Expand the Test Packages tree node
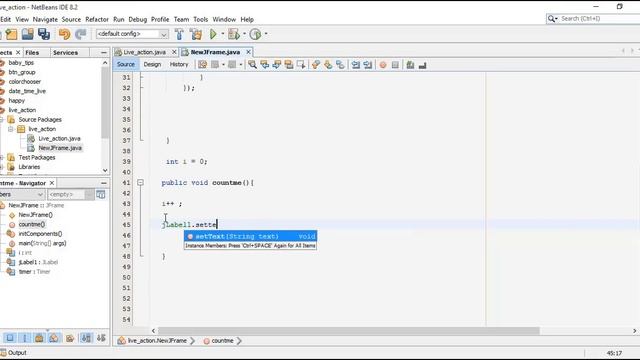 click(2, 158)
